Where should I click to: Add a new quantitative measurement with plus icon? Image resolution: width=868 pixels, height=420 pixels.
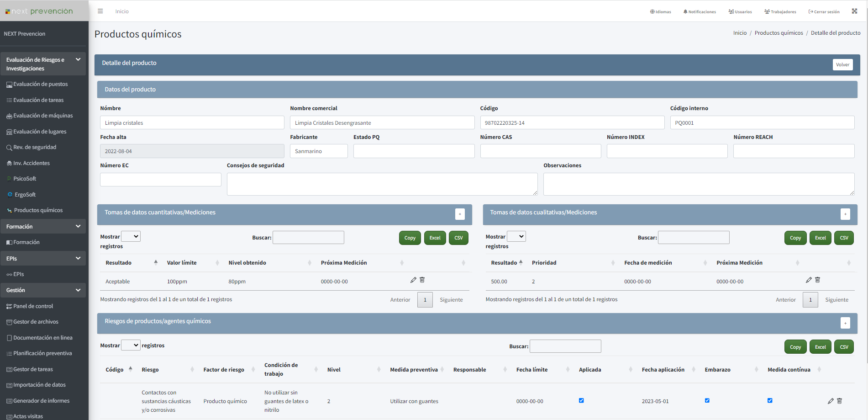460,214
